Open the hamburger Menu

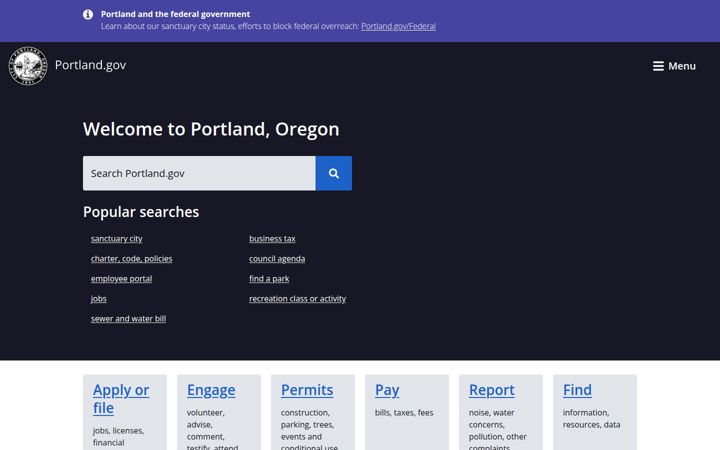point(674,66)
